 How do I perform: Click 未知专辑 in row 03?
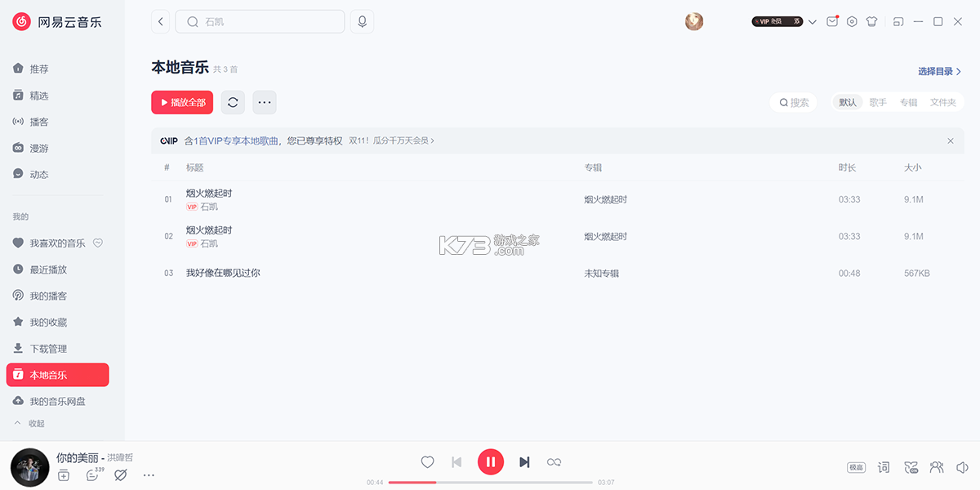pos(601,273)
